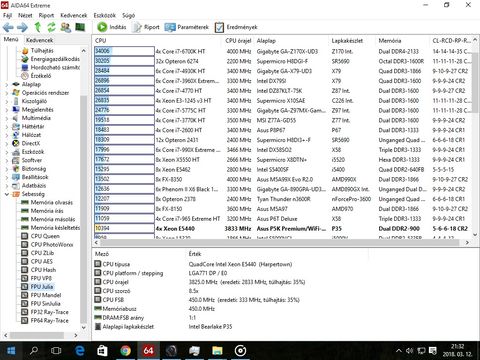The width and height of the screenshot is (480, 360).
Task: Open the Nézet menu
Action: [25, 15]
